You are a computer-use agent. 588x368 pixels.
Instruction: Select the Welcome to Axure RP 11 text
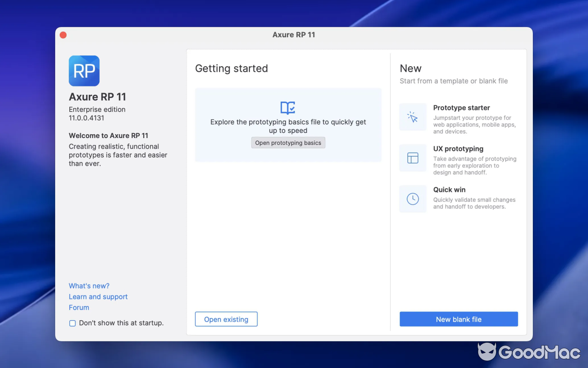108,136
